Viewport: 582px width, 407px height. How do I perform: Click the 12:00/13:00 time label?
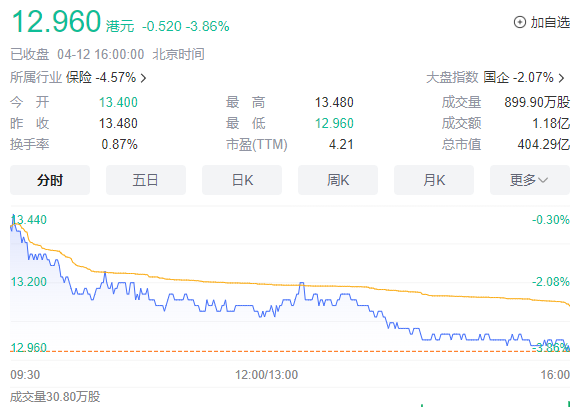click(267, 375)
